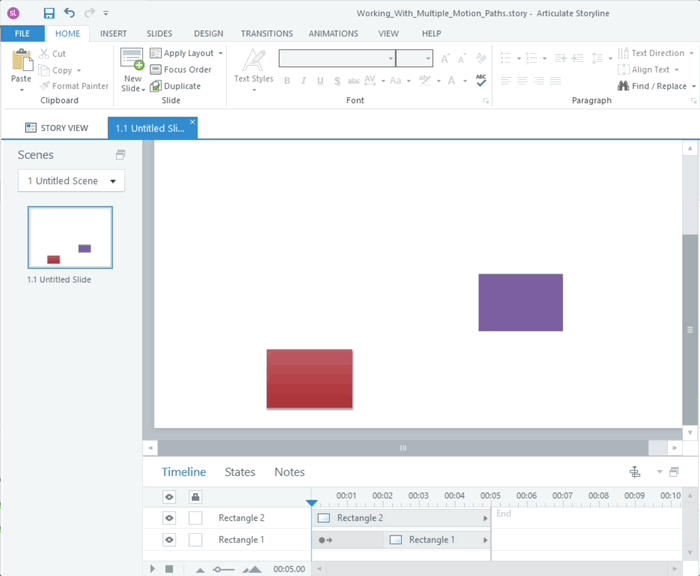This screenshot has width=700, height=576.
Task: Click the Save icon in title bar
Action: click(x=49, y=13)
